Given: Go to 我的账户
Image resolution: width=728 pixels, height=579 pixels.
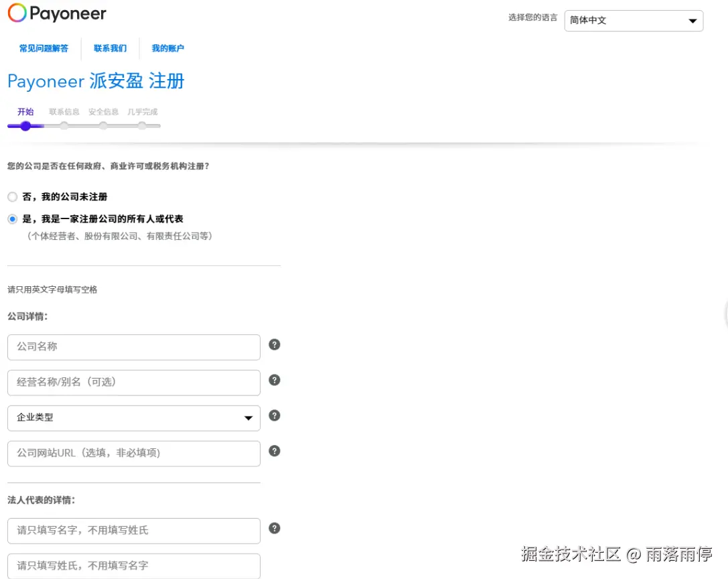Looking at the screenshot, I should coord(167,48).
